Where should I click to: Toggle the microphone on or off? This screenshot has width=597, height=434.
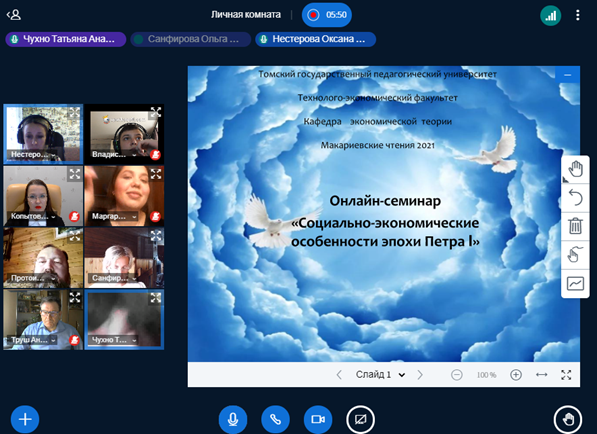click(233, 420)
